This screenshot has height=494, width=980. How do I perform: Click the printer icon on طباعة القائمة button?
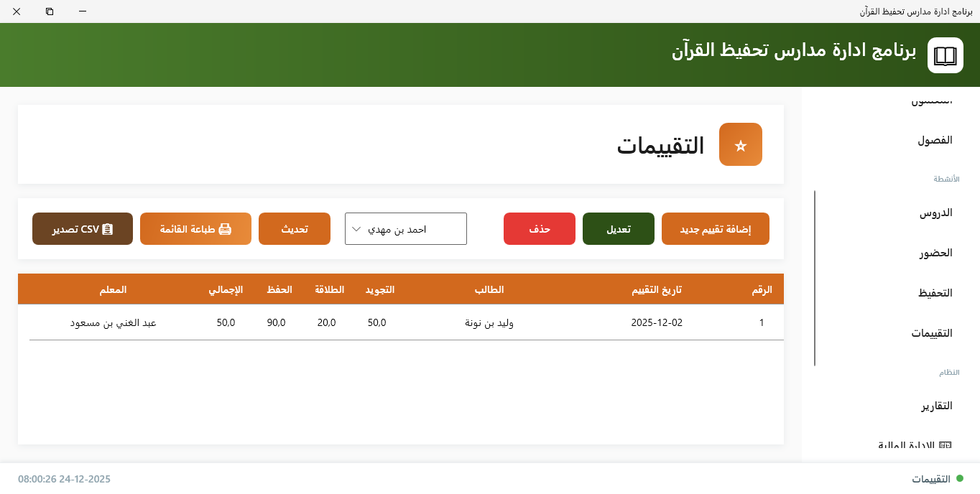click(x=226, y=228)
